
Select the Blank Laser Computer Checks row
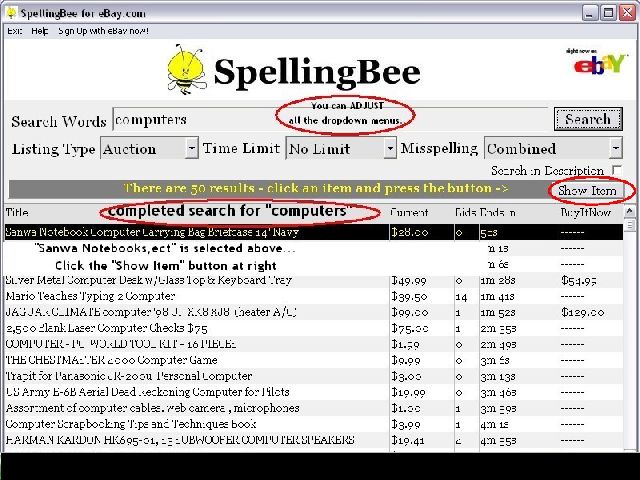point(313,328)
